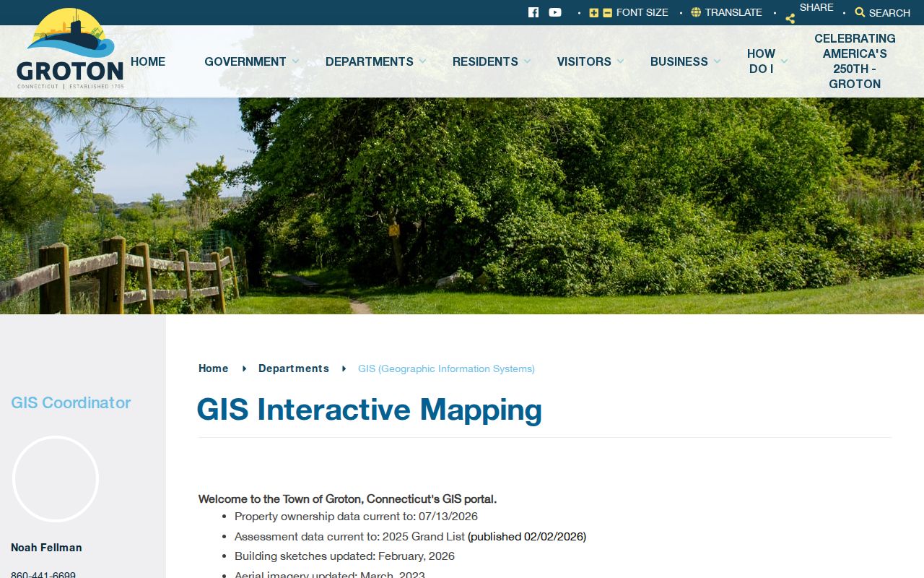
Task: Open the Business menu
Action: [x=679, y=61]
